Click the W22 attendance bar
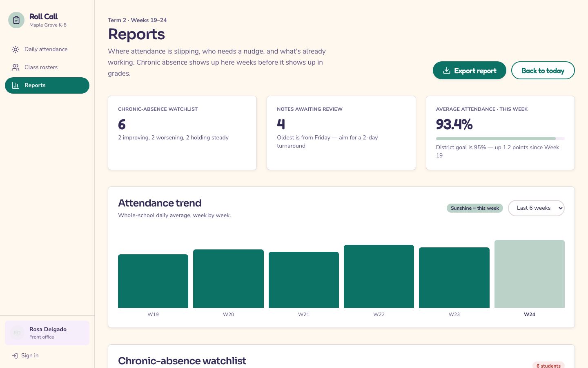The height and width of the screenshot is (368, 588). point(379,276)
